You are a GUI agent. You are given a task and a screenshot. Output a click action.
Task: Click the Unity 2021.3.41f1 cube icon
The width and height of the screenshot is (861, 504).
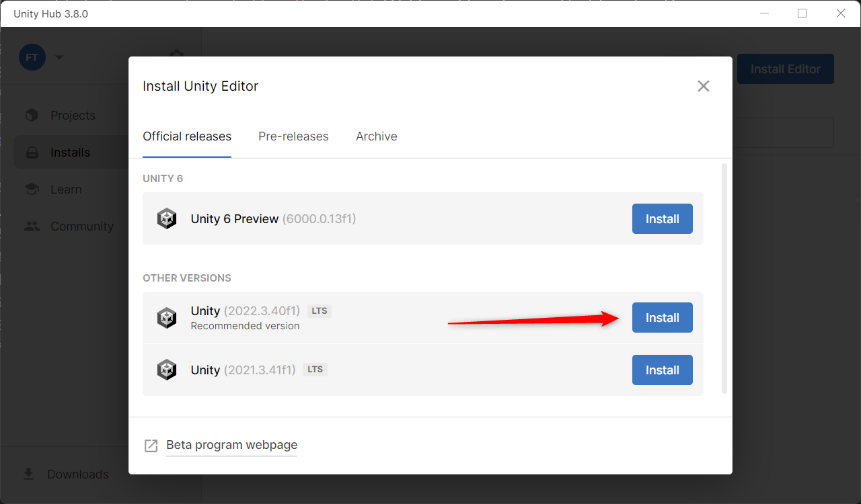click(x=166, y=370)
